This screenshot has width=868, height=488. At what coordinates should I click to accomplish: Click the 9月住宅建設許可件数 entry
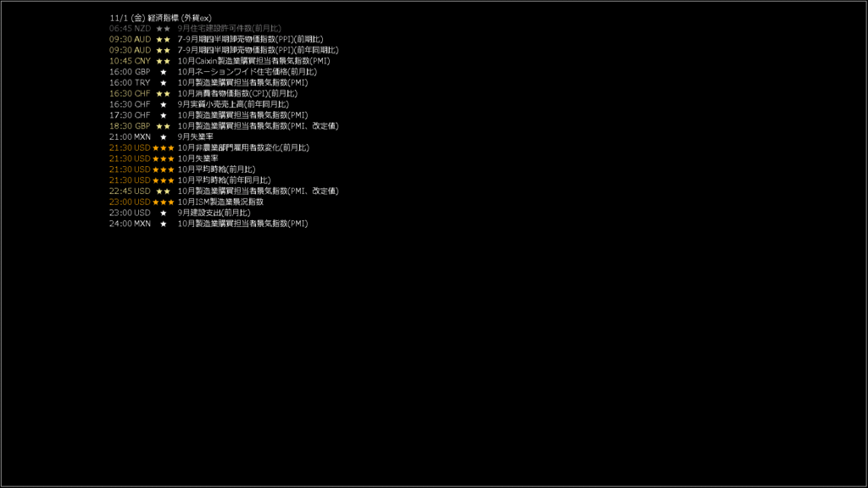click(229, 28)
